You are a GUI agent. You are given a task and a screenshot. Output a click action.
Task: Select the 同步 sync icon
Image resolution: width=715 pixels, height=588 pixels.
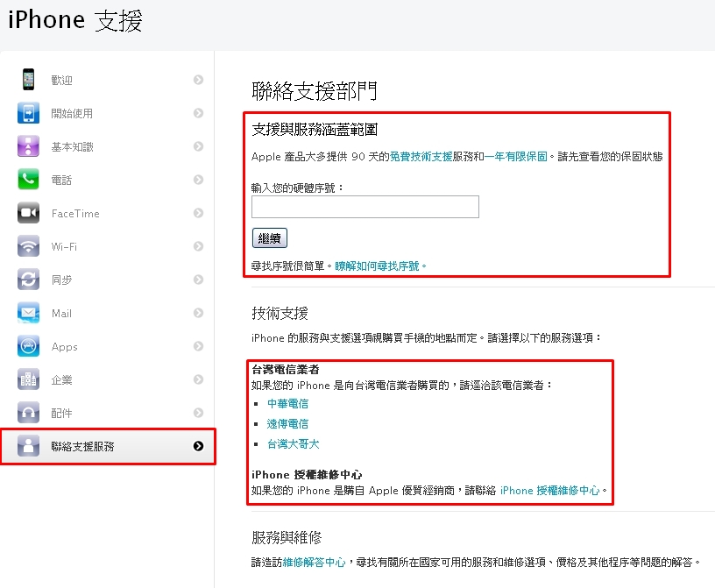pos(28,280)
